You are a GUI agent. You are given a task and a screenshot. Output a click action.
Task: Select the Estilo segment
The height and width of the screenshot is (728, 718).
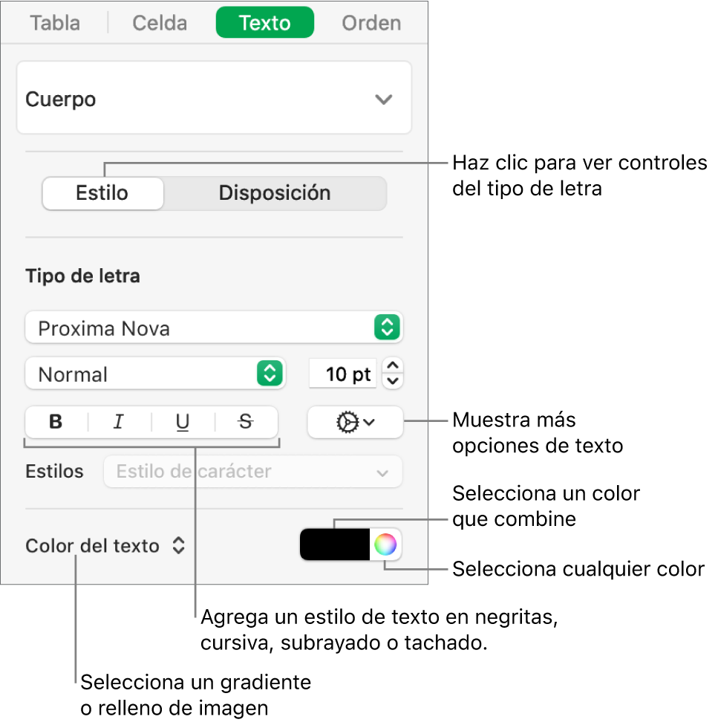pyautogui.click(x=102, y=193)
